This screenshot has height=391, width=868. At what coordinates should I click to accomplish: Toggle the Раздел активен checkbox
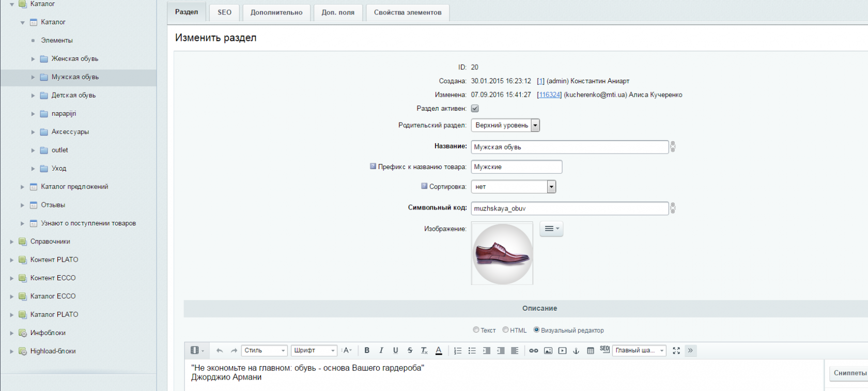[x=475, y=109]
